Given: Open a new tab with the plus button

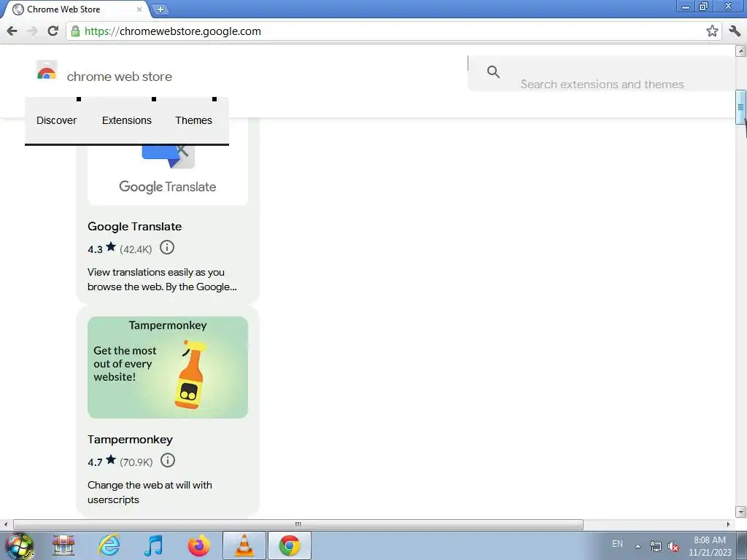Looking at the screenshot, I should coord(160,9).
